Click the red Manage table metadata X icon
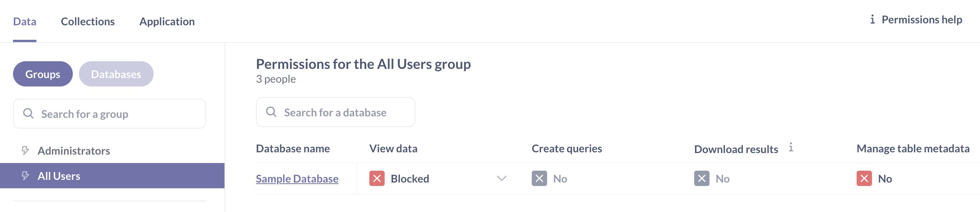This screenshot has height=212, width=980. point(864,178)
